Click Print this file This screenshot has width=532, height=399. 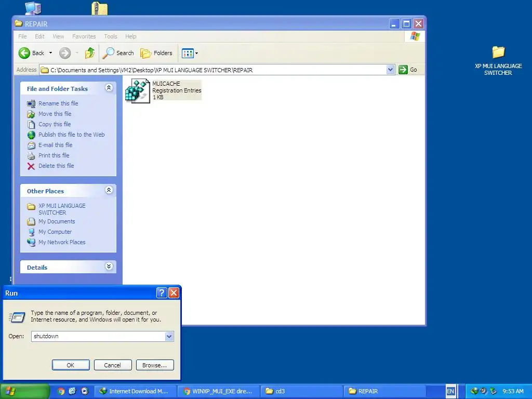[54, 155]
